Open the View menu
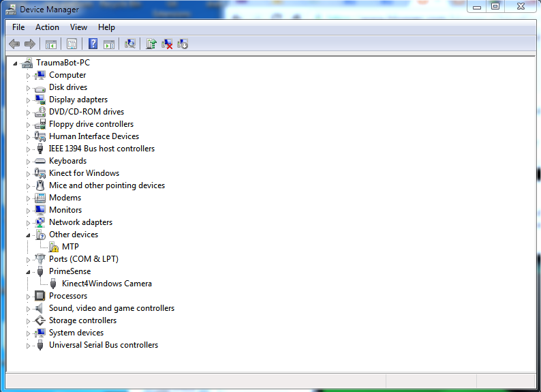This screenshot has height=392, width=541. [x=78, y=27]
